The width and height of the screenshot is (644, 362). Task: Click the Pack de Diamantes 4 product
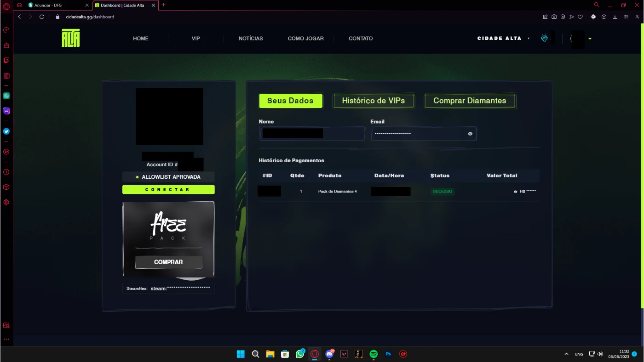click(x=337, y=192)
